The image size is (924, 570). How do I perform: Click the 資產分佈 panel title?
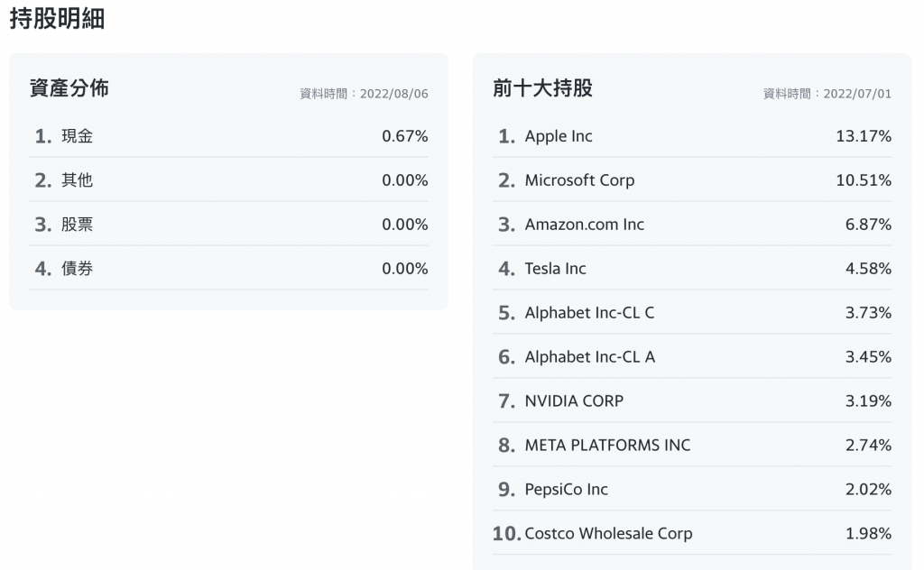coord(69,88)
